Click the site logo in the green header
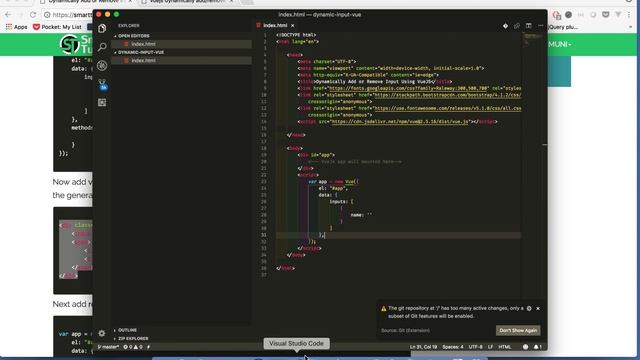This screenshot has height=360, width=640. (x=76, y=44)
